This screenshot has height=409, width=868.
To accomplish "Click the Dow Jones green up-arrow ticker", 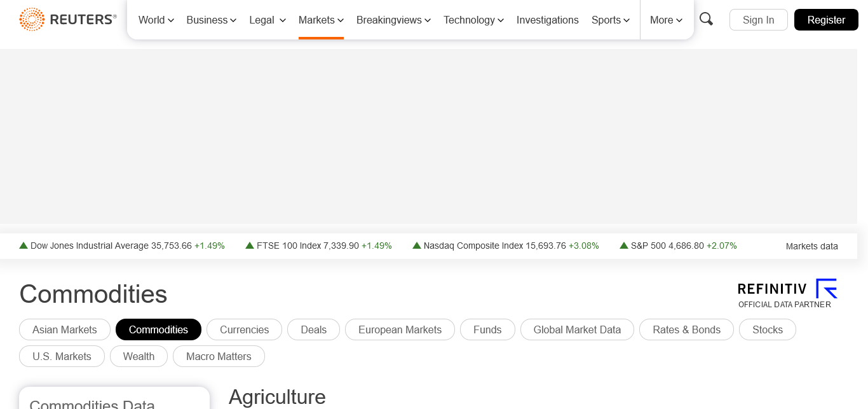I will [x=24, y=246].
